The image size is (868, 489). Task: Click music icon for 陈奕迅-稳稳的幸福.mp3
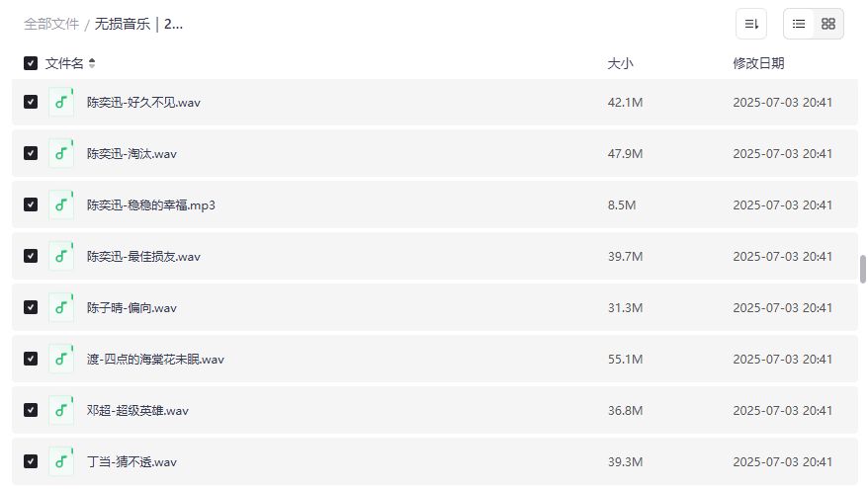[x=61, y=204]
